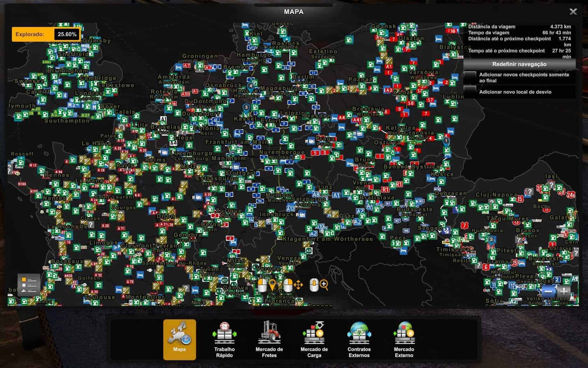The image size is (588, 368).
Task: Click the gray question mark near Iași
Action: (x=551, y=185)
